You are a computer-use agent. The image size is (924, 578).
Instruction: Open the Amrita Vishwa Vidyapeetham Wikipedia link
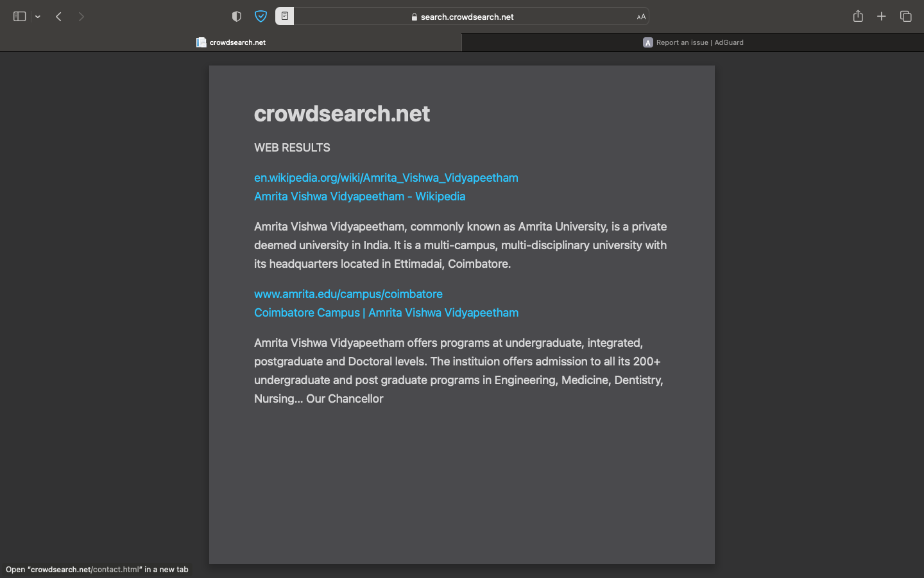tap(359, 196)
